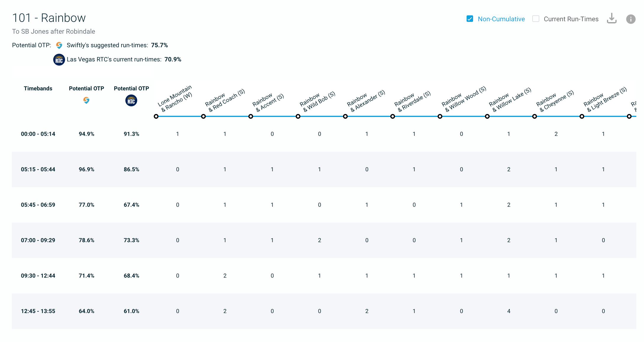This screenshot has height=342, width=644.
Task: Click the download icon at top right
Action: coord(611,19)
